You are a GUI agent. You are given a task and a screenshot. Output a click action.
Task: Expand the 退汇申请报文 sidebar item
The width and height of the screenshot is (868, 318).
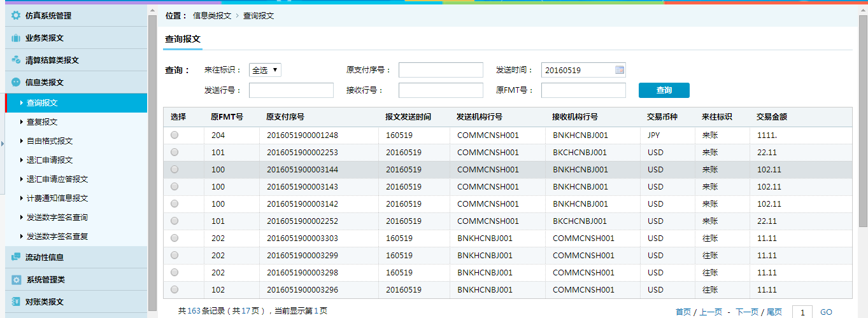50,160
